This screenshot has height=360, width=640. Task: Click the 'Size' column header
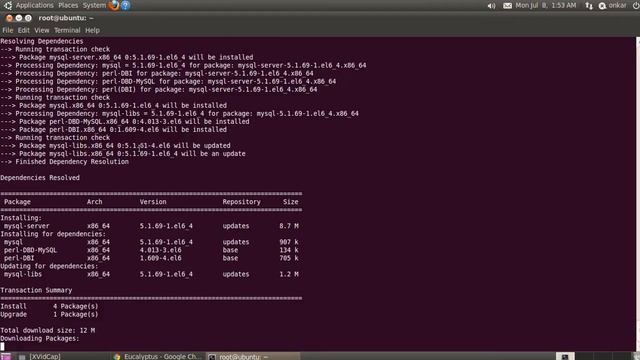(x=291, y=202)
